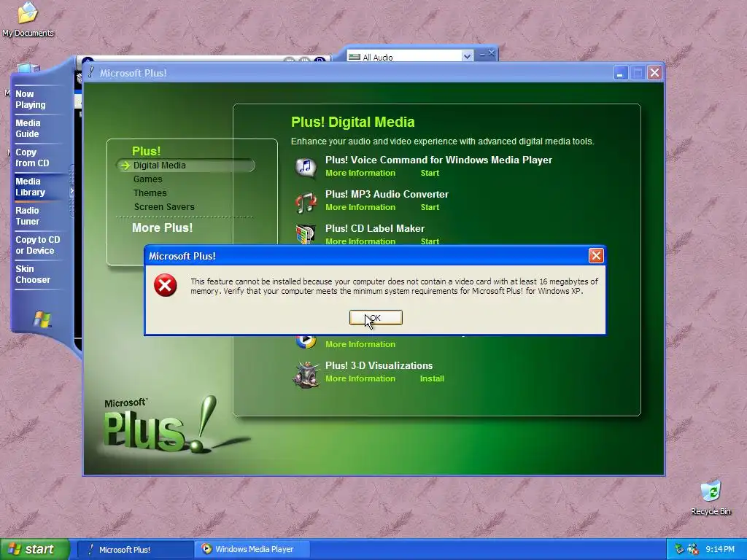Open Skin Chooser in Media Player
This screenshot has height=560, width=747.
click(x=32, y=274)
